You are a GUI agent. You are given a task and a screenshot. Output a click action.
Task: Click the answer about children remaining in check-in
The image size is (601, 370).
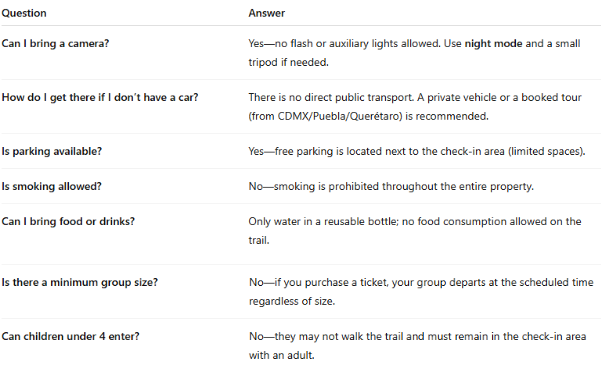point(417,346)
